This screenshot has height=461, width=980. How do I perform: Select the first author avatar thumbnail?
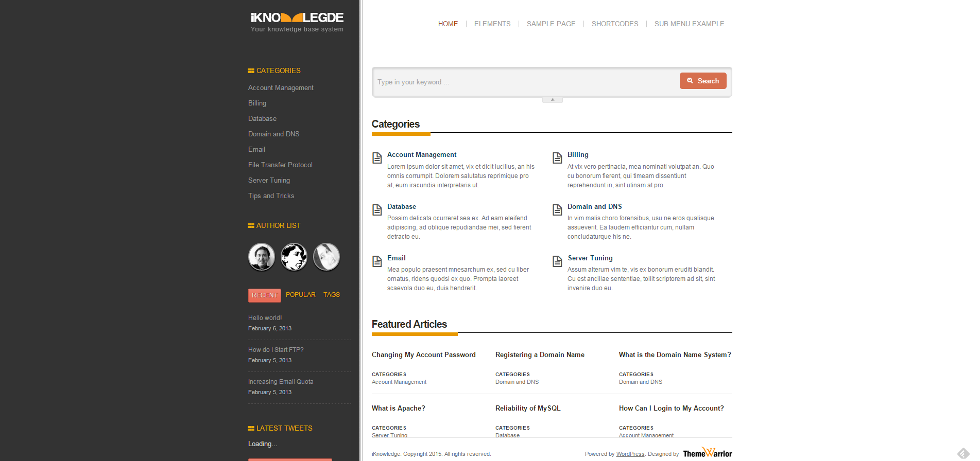(262, 257)
